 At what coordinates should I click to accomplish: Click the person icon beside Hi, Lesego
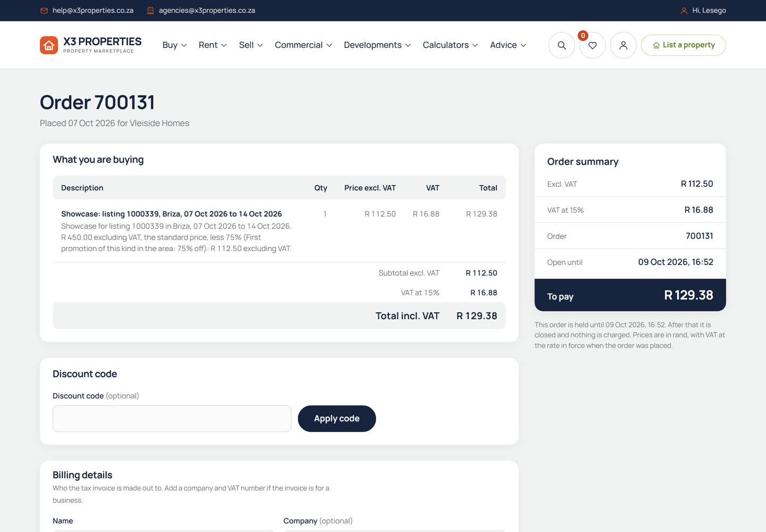(x=684, y=11)
